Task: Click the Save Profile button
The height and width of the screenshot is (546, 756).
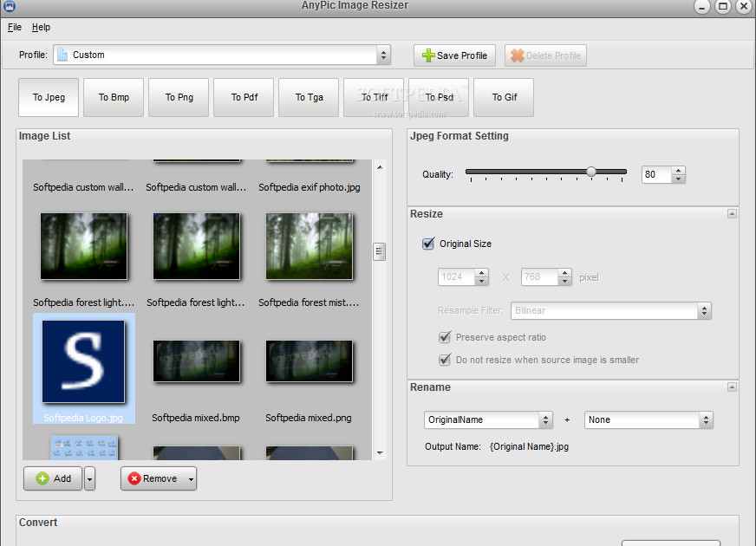Action: pyautogui.click(x=454, y=55)
